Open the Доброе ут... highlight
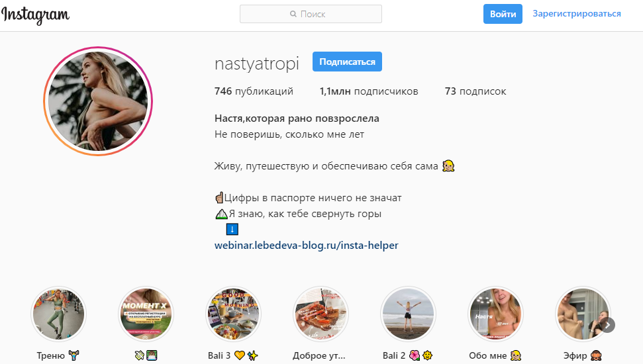 pos(321,314)
